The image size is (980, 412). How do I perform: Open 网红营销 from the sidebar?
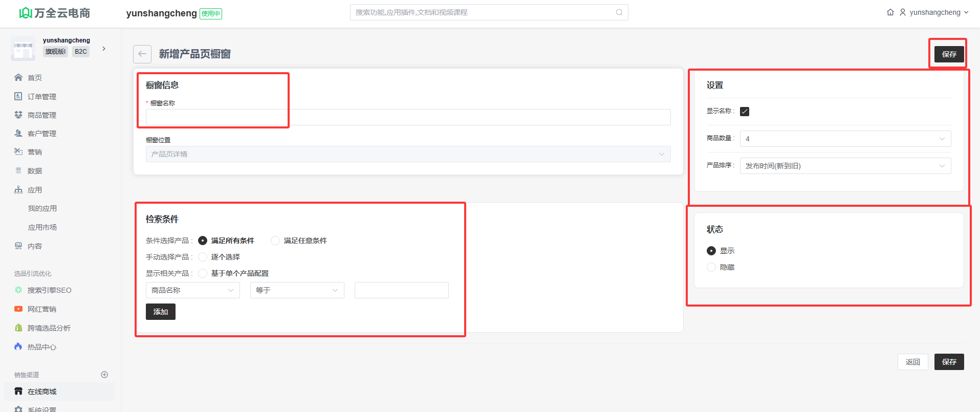[x=41, y=309]
